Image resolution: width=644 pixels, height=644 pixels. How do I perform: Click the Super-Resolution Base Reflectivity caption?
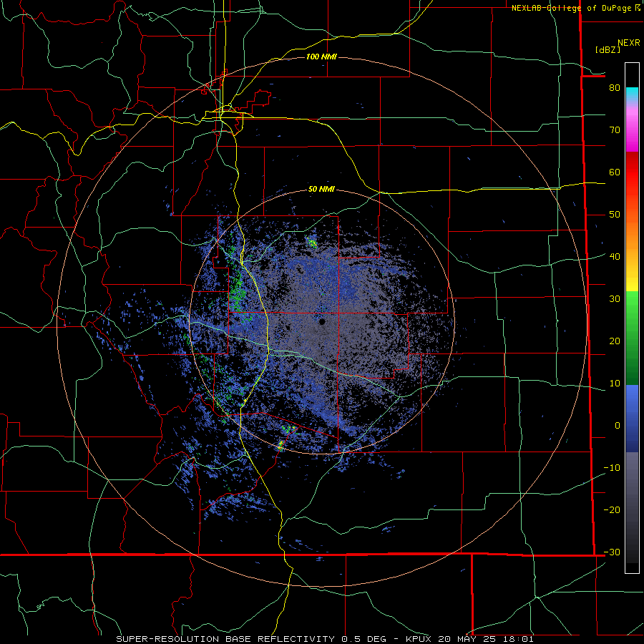[325, 639]
